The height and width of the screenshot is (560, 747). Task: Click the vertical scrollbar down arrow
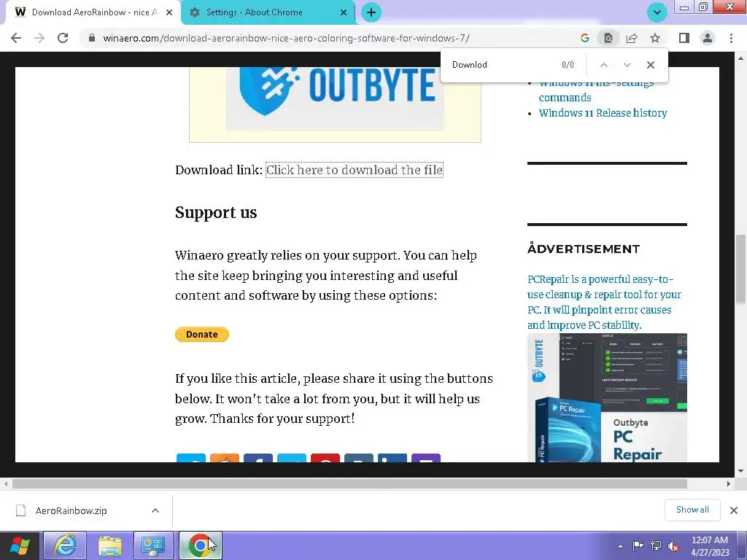click(x=740, y=471)
